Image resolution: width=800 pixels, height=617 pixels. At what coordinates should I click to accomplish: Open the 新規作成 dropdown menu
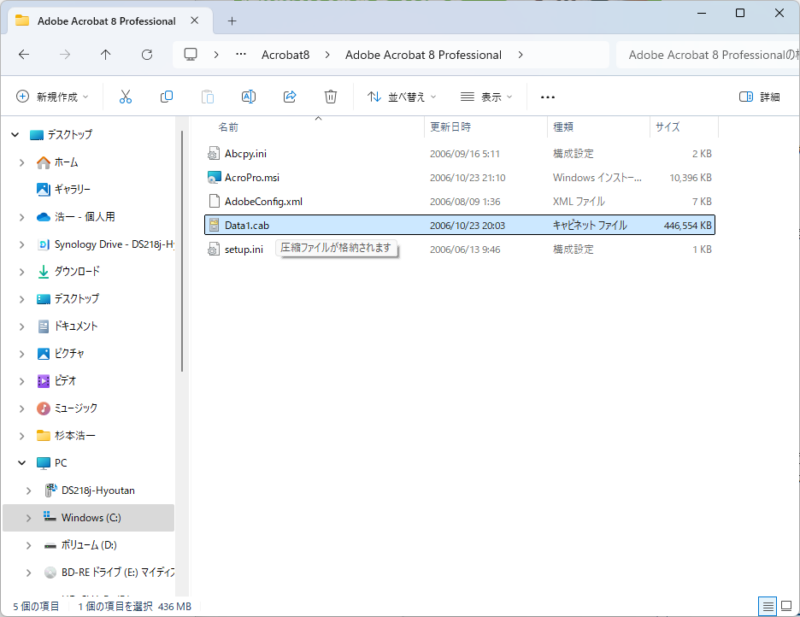pyautogui.click(x=52, y=96)
